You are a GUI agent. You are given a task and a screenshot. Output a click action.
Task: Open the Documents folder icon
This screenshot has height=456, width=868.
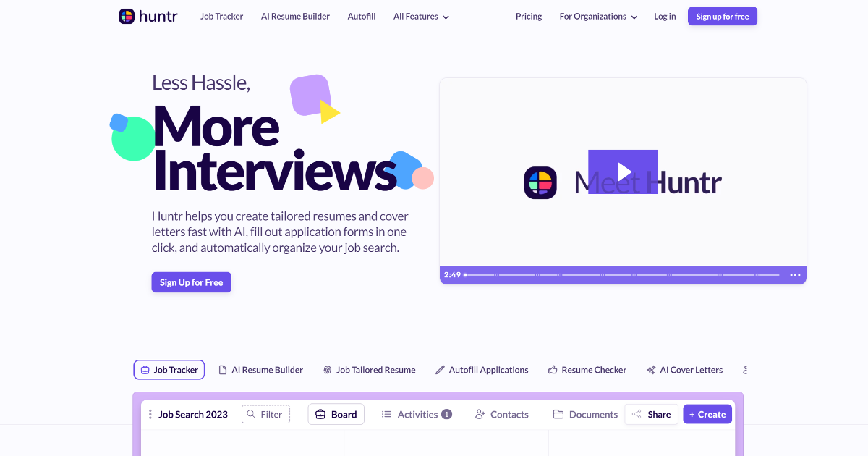click(558, 414)
